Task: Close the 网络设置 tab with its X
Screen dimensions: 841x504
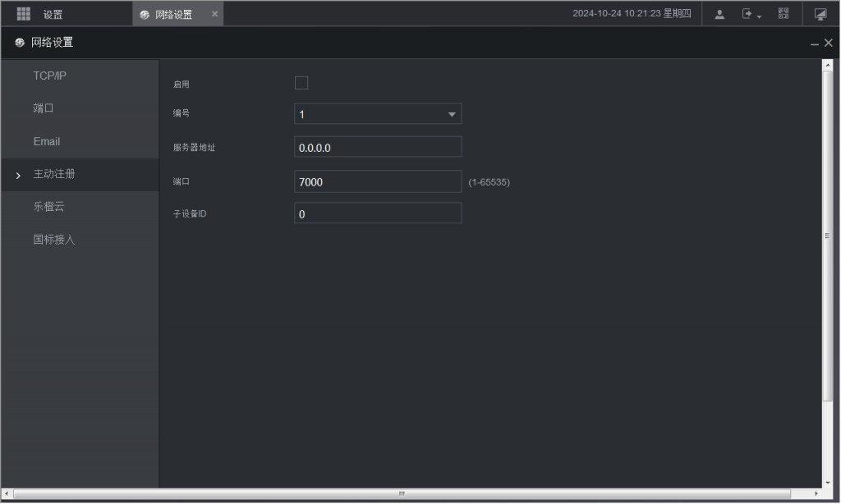Action: point(215,14)
